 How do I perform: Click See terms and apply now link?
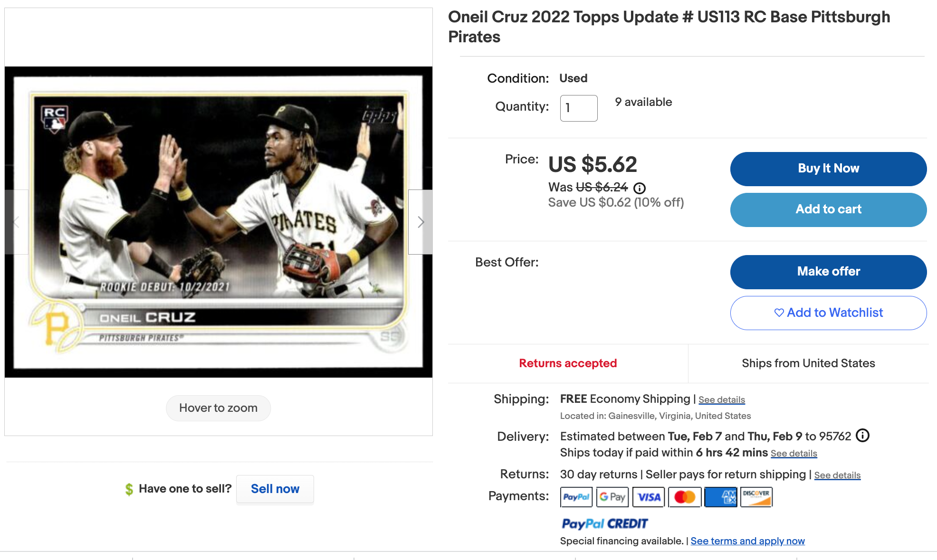point(747,541)
